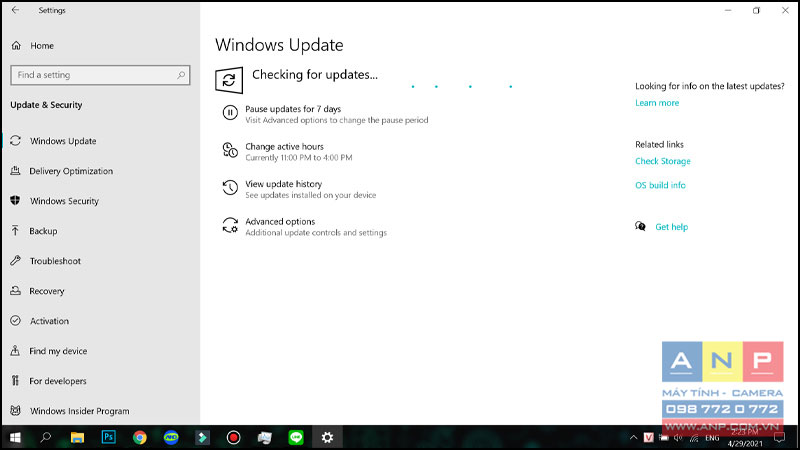Click the Recovery icon in sidebar
The image size is (800, 450).
coord(15,291)
